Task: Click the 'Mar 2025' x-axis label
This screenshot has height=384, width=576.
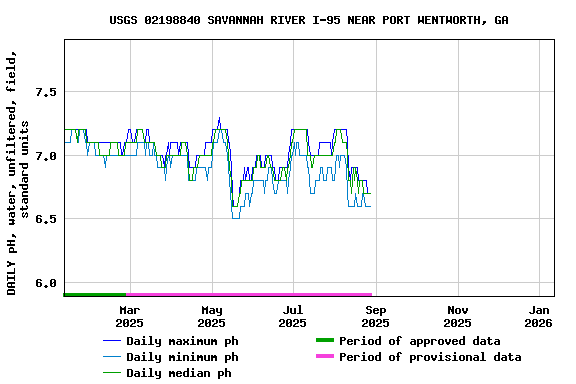Action: tap(130, 317)
